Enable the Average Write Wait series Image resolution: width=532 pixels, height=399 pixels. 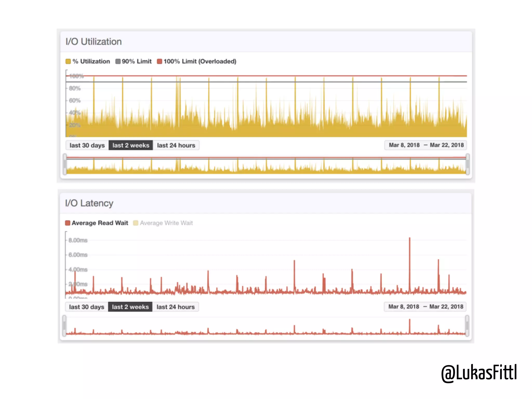163,223
